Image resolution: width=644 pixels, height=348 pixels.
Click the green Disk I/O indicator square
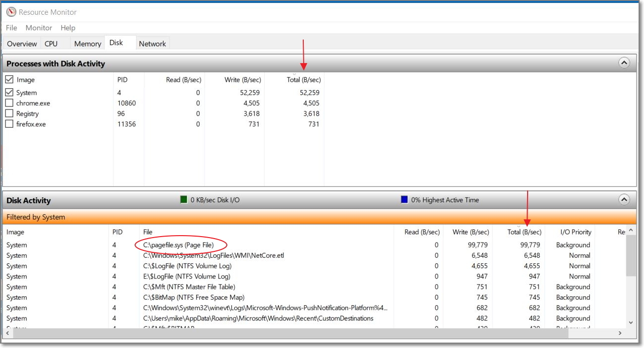tap(183, 200)
